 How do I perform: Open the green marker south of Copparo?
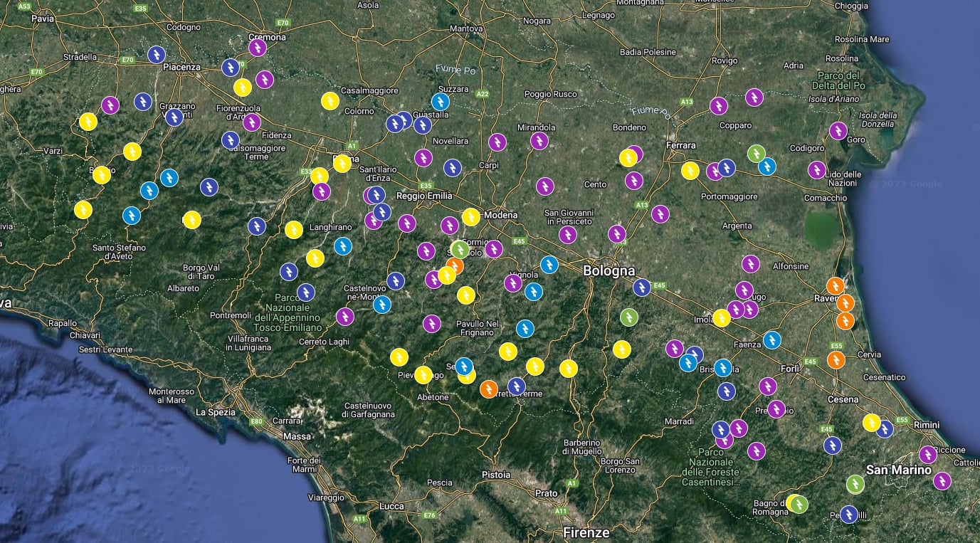coord(757,154)
